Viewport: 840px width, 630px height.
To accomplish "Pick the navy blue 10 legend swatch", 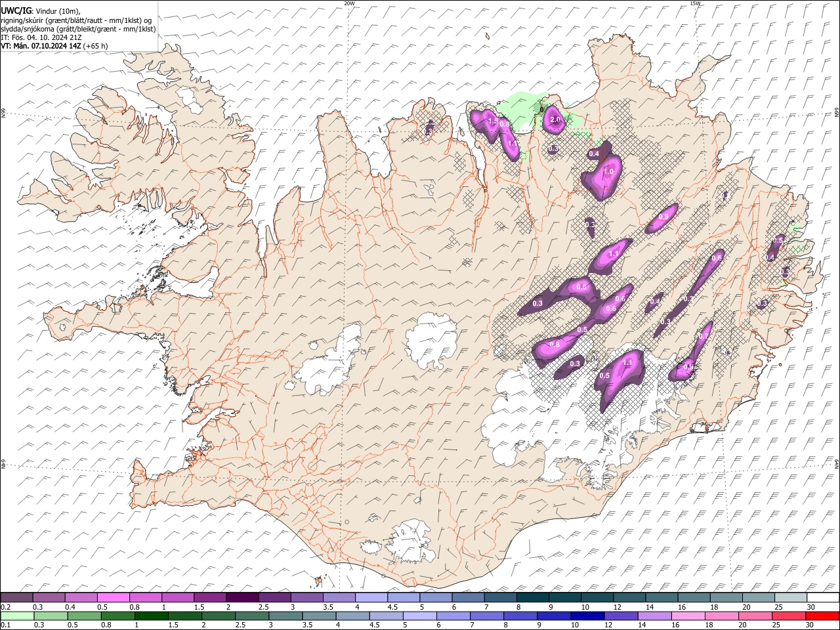I will point(587,616).
